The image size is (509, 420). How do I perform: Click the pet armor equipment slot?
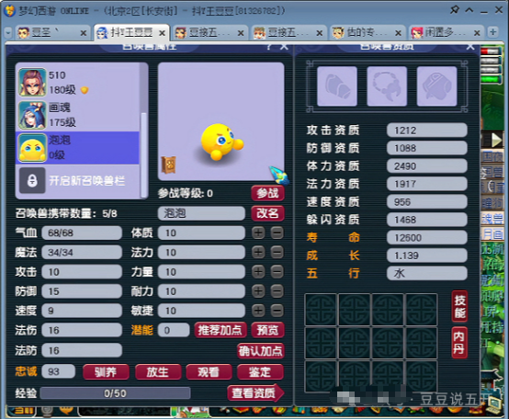[x=337, y=86]
